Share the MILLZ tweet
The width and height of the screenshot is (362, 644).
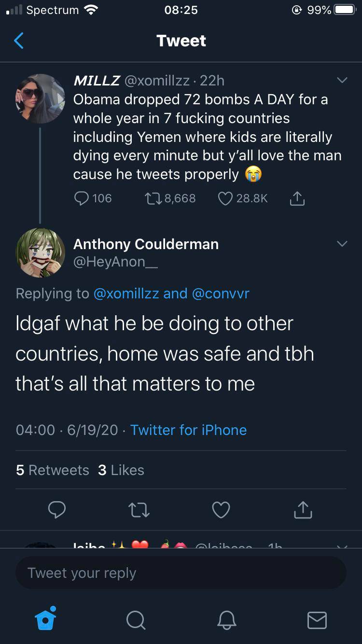point(297,198)
